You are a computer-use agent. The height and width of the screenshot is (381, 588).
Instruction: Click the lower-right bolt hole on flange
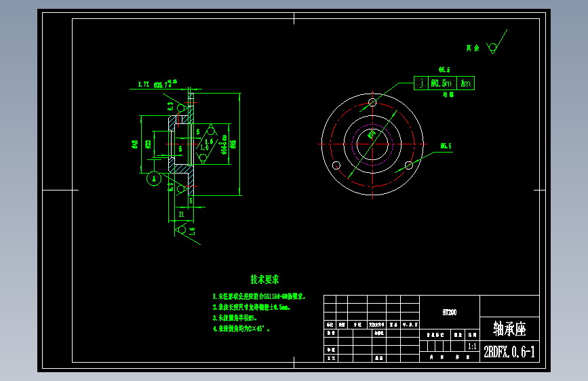tap(409, 165)
